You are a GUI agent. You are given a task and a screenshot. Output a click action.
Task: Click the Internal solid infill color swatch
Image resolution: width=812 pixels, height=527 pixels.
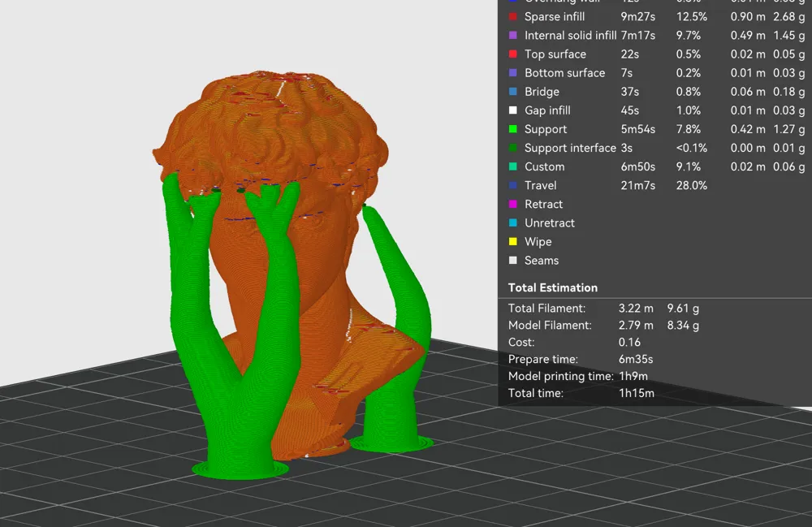tap(512, 35)
